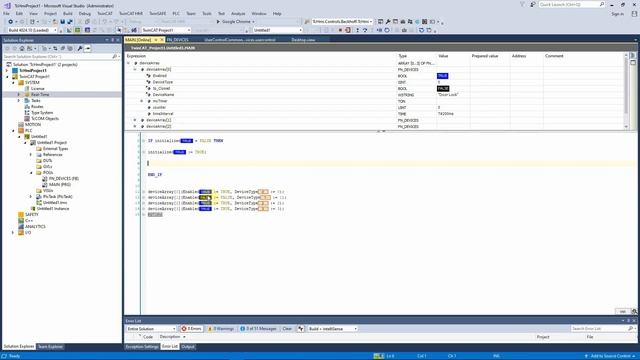
Task: Click the Step Over icon in PLC toolbar
Action: pos(364,30)
